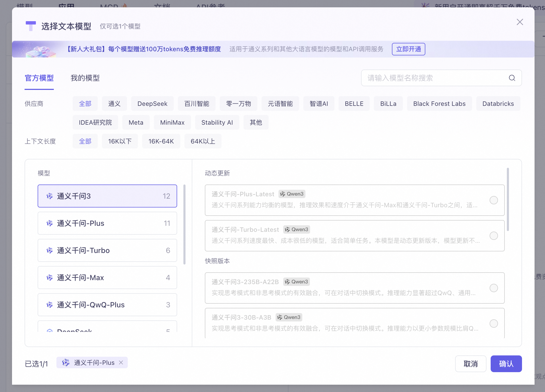Filter supplier by 其他
545x392 pixels.
[x=256, y=123]
